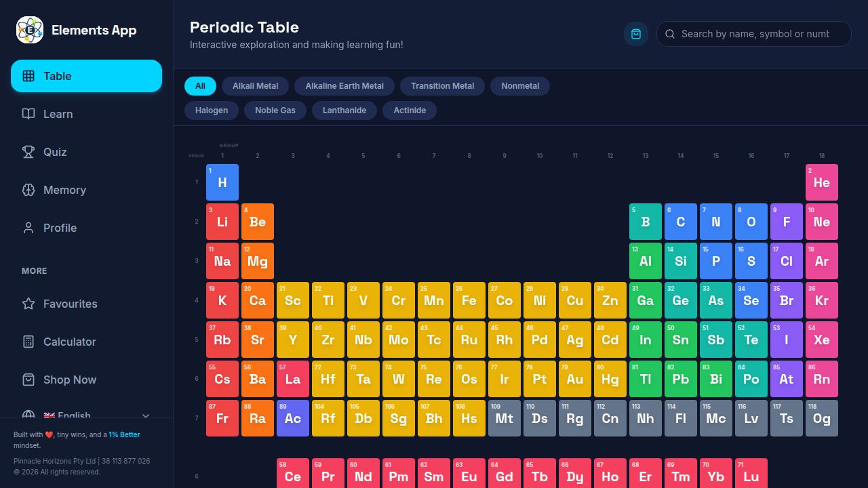Filter by Alkali Metal

click(255, 86)
